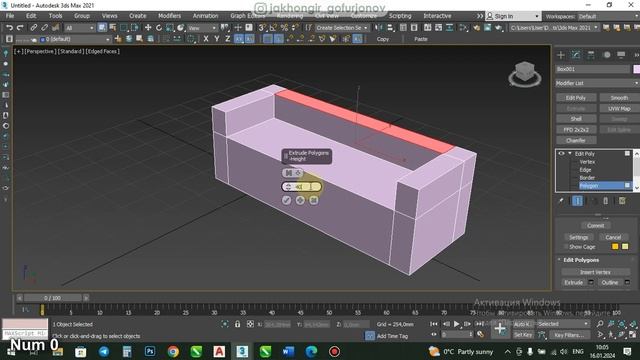Open extrude type dropdown in caddy
Image resolution: width=640 pixels, height=360 pixels.
(x=293, y=173)
